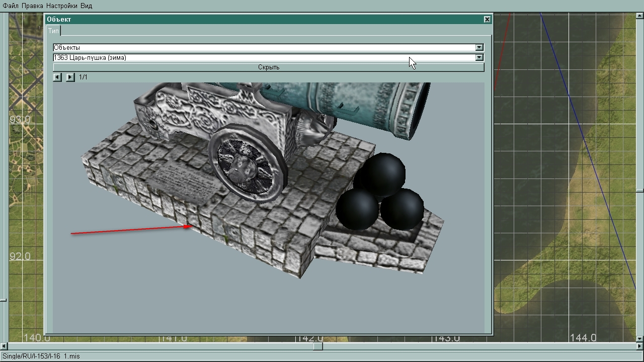Click the 1363 Царь-пушка (зима) combo box
The height and width of the screenshot is (362, 644).
click(x=268, y=57)
